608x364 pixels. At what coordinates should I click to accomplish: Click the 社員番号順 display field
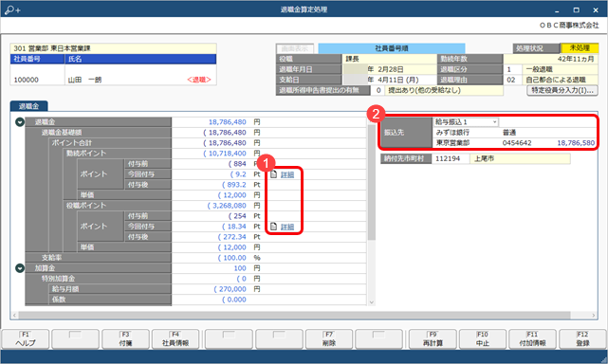(x=392, y=48)
